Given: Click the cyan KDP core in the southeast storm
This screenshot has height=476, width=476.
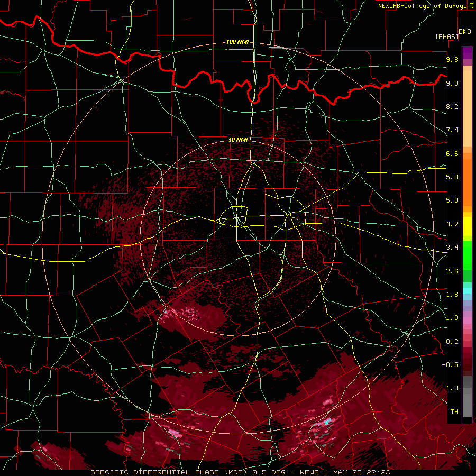Looking at the screenshot, I should coord(327,422).
